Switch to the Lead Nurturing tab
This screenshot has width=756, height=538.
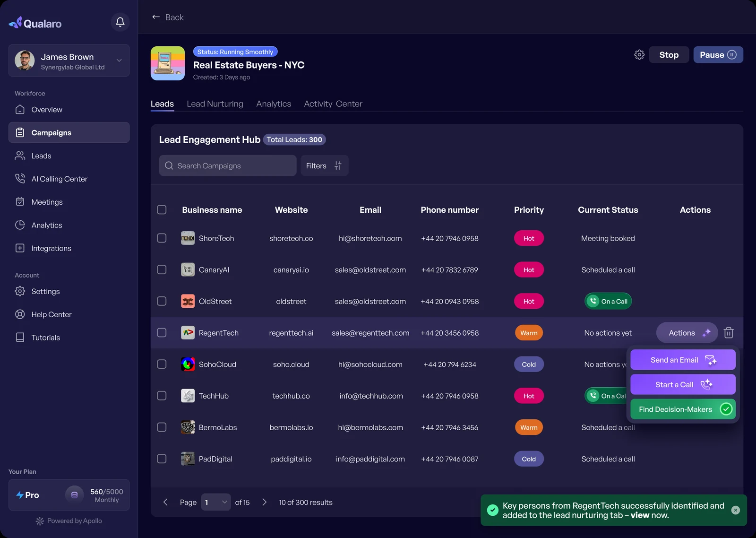215,104
